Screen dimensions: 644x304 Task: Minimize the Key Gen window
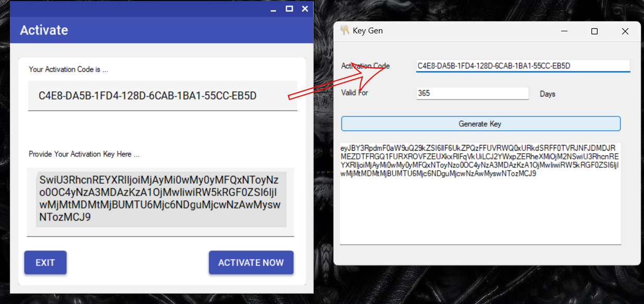(564, 31)
